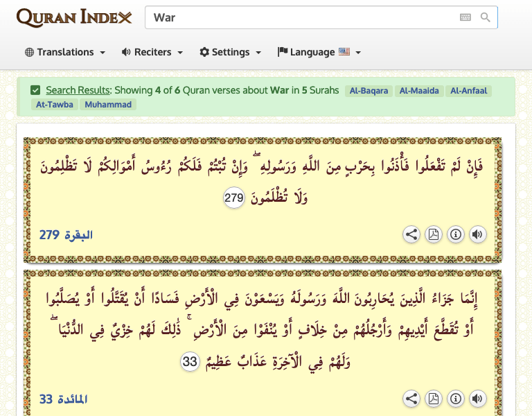The height and width of the screenshot is (416, 532).
Task: Click the magnifier search icon
Action: coord(485,17)
